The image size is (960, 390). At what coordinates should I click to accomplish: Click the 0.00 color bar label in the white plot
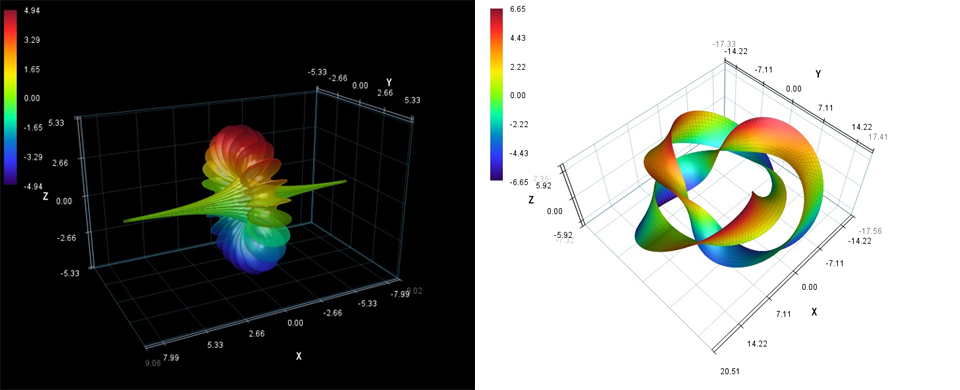tap(517, 95)
